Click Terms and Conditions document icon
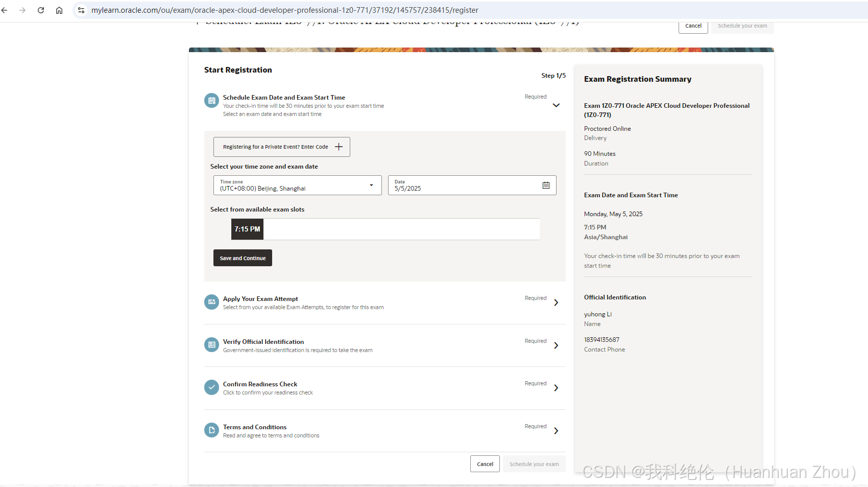The height and width of the screenshot is (487, 868). [x=211, y=430]
